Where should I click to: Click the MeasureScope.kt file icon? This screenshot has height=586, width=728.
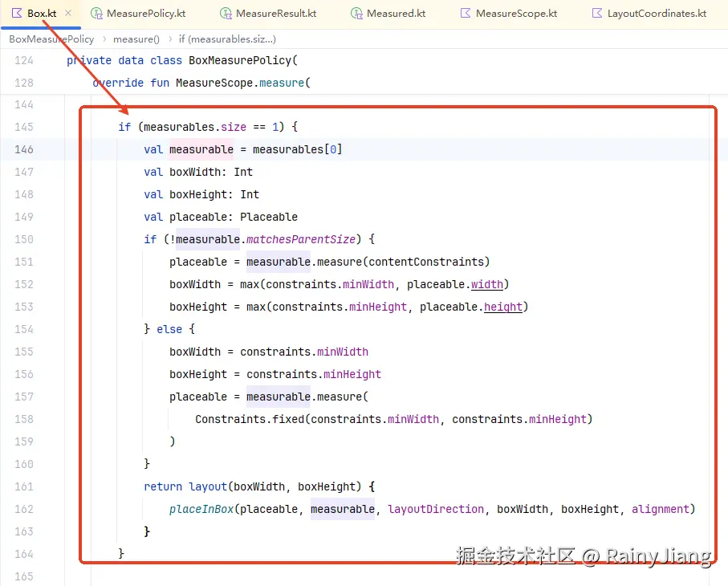coord(466,13)
